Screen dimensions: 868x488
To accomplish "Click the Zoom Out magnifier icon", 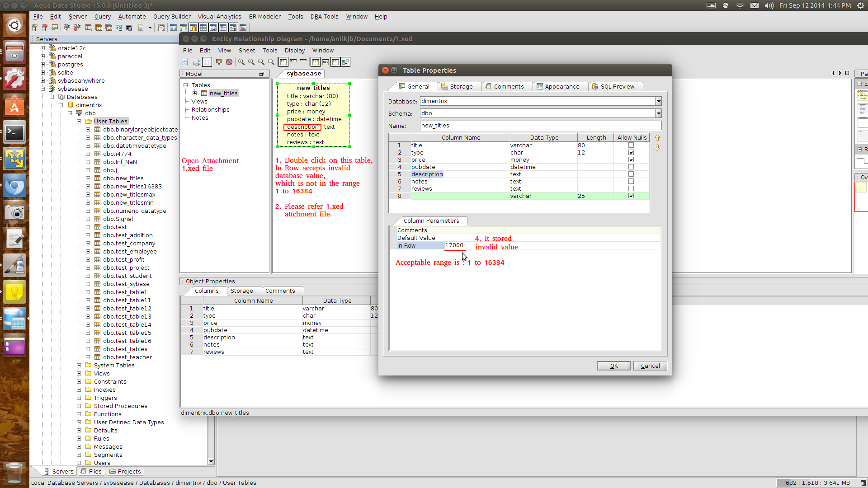I will click(x=261, y=62).
